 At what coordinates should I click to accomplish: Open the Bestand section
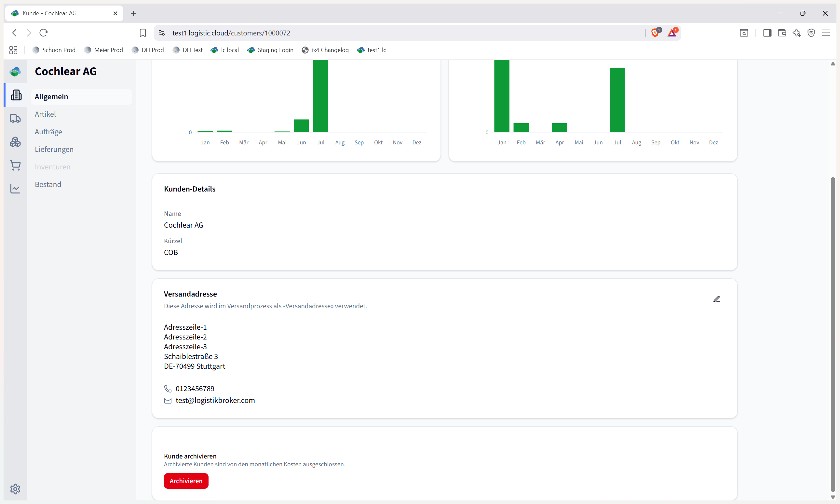point(48,184)
